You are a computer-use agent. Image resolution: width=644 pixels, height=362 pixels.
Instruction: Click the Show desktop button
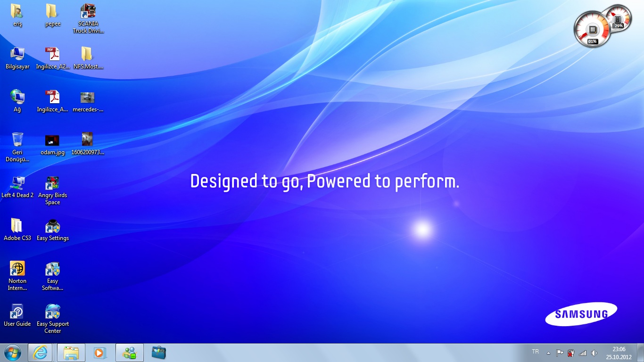pos(640,353)
